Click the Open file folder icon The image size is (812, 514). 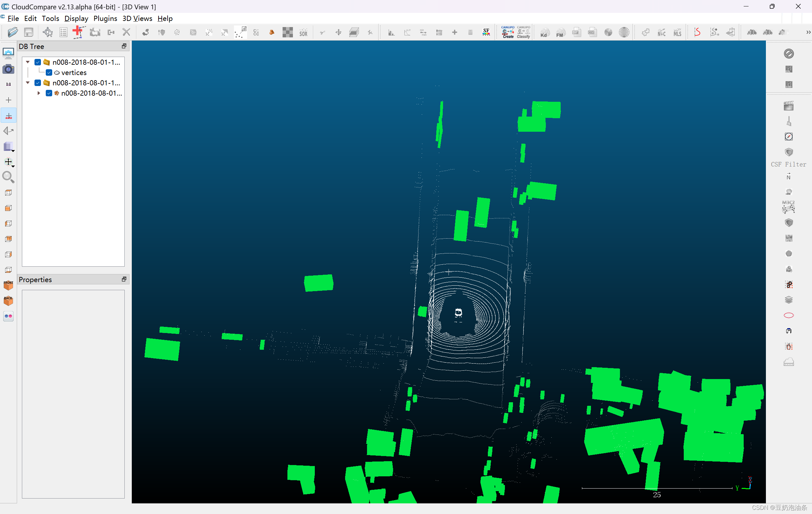[13, 32]
